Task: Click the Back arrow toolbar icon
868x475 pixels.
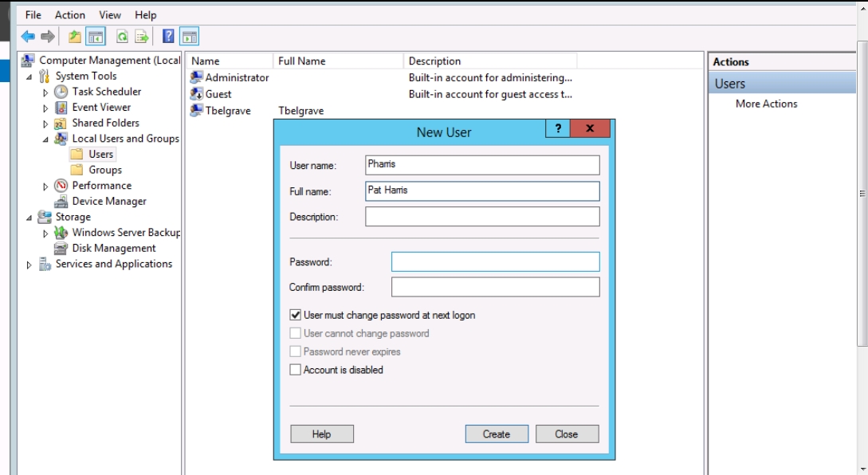Action: coord(28,36)
